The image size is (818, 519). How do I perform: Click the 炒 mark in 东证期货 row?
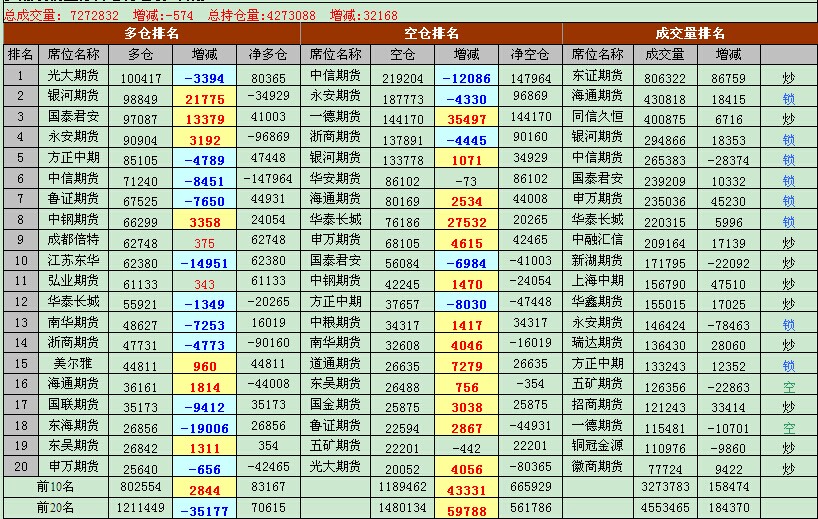click(x=788, y=78)
